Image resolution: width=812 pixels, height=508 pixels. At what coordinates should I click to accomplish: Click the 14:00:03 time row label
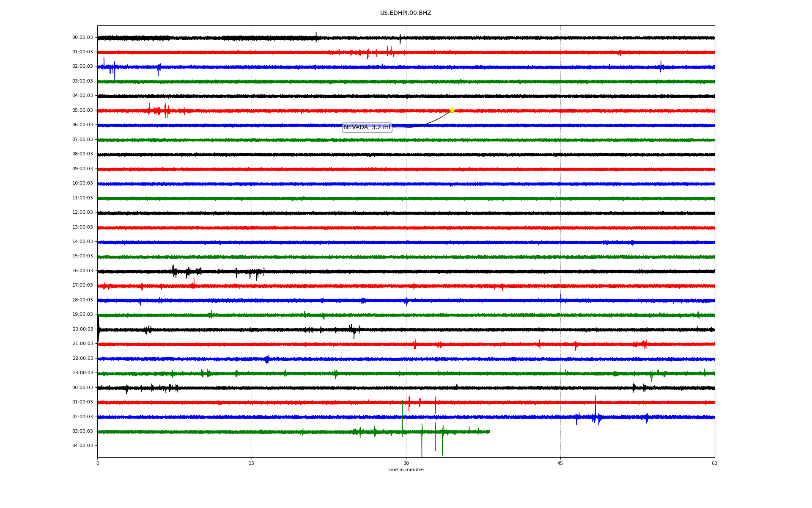pyautogui.click(x=82, y=242)
